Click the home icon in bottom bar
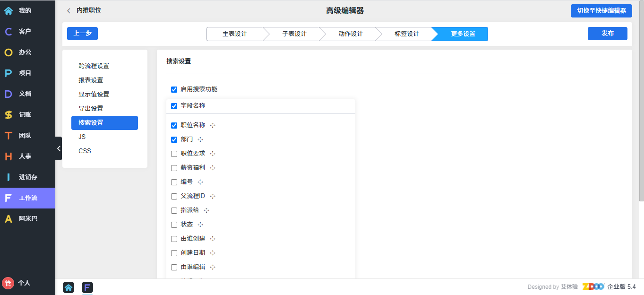 click(69, 287)
